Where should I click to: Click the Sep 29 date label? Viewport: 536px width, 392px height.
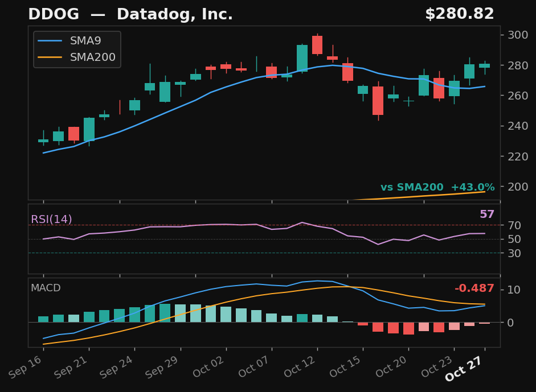[163, 367]
